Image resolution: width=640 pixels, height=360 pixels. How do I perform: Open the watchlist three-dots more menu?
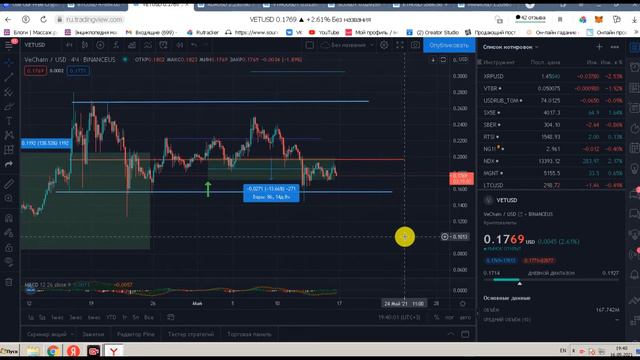(615, 47)
